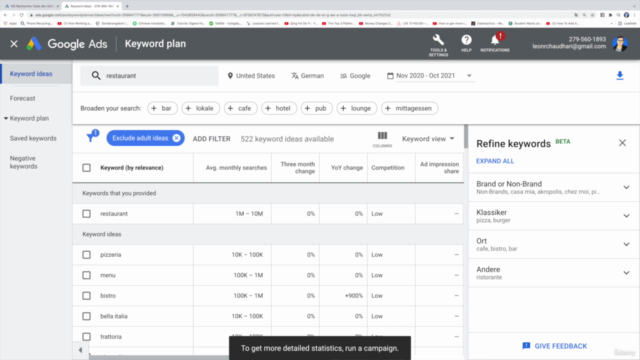Change the Google search network setting
The image size is (640, 360).
click(x=355, y=76)
